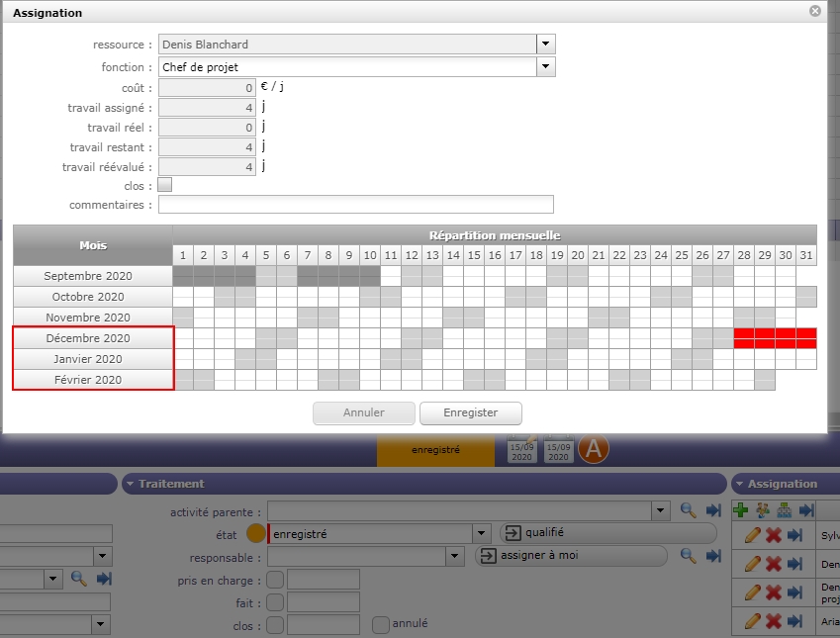Click dark gray day 1 cell in Septembre 2020
840x638 pixels.
tap(183, 276)
